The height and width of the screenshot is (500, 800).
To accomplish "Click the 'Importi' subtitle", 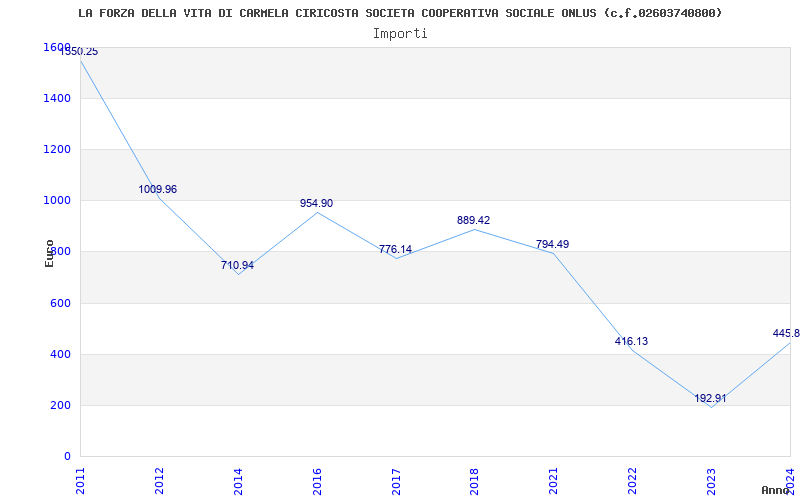I will [400, 34].
